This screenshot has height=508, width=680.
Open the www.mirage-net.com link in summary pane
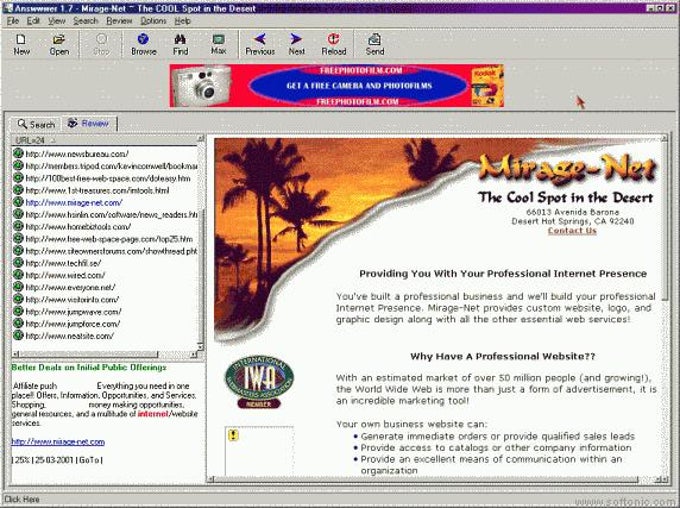click(x=58, y=442)
